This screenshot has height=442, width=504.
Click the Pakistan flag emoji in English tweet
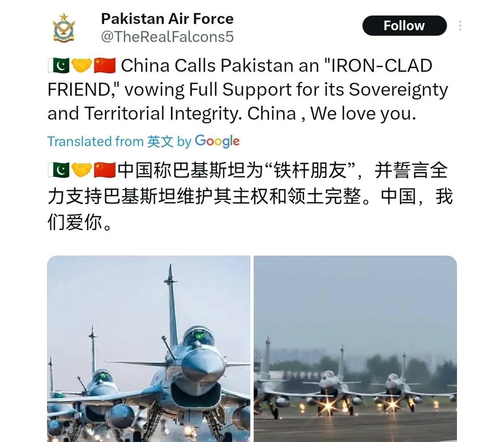(58, 66)
